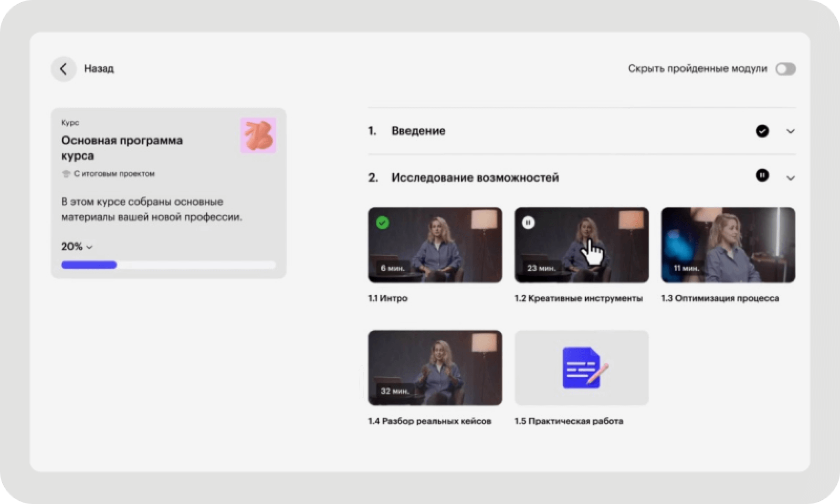The image size is (840, 504).
Task: Open the 2. Исследование возможностей module title
Action: [464, 177]
